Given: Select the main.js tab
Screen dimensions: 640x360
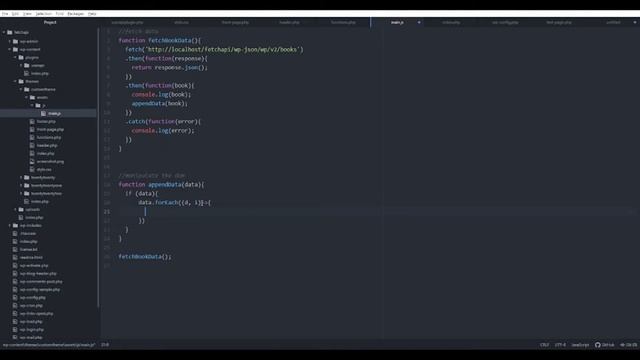Looking at the screenshot, I should point(397,22).
